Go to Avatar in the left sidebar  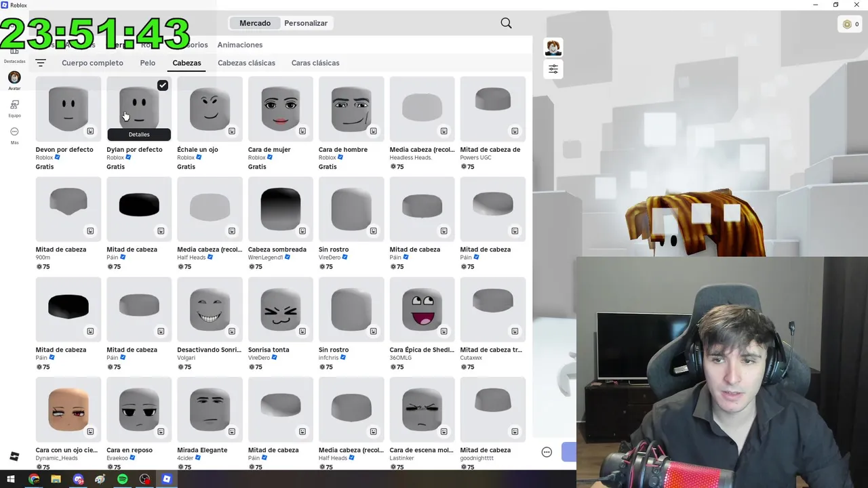pos(14,81)
